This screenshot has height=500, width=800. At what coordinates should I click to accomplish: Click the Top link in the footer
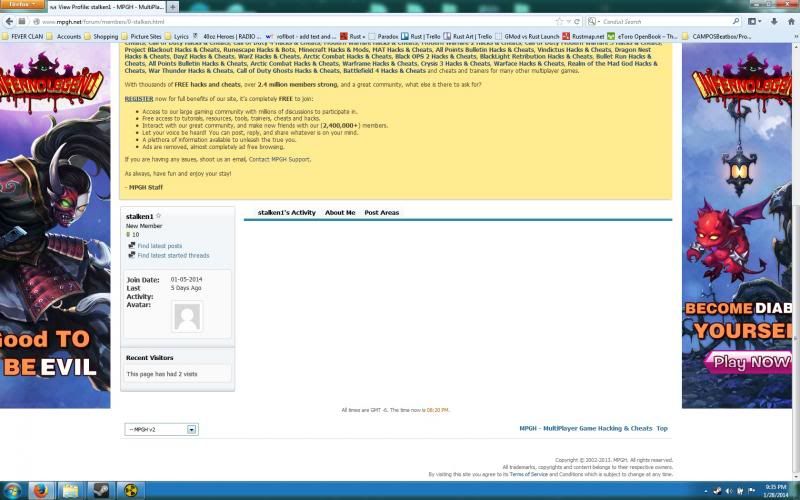pos(662,428)
